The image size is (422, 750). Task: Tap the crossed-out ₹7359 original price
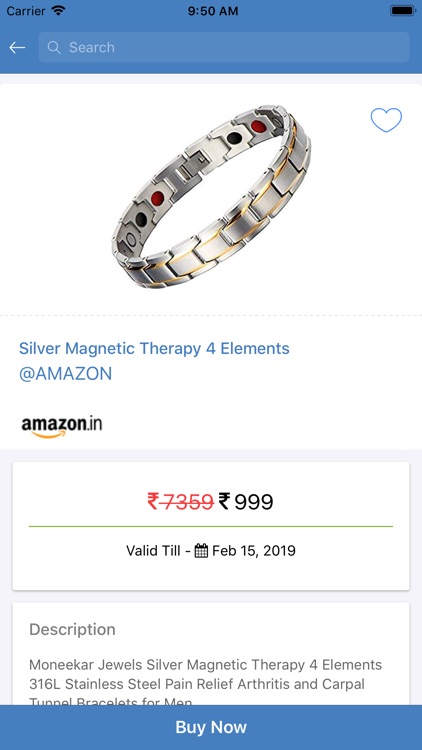[180, 502]
